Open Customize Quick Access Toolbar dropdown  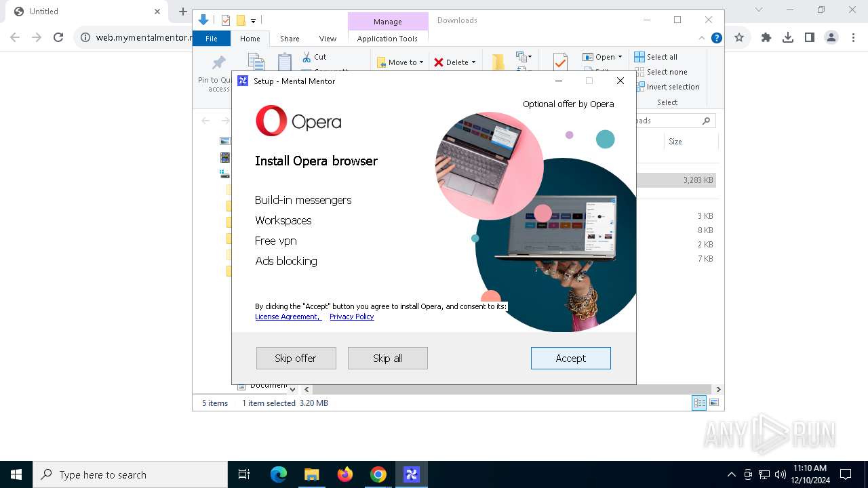253,21
